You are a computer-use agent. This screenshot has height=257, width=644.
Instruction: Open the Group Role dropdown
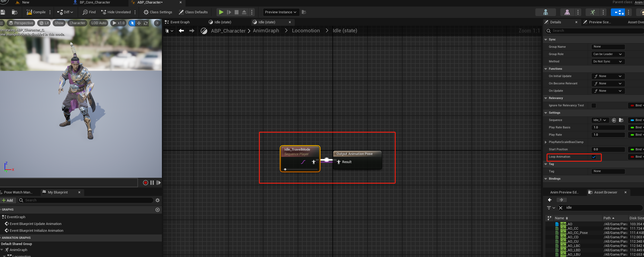point(608,54)
